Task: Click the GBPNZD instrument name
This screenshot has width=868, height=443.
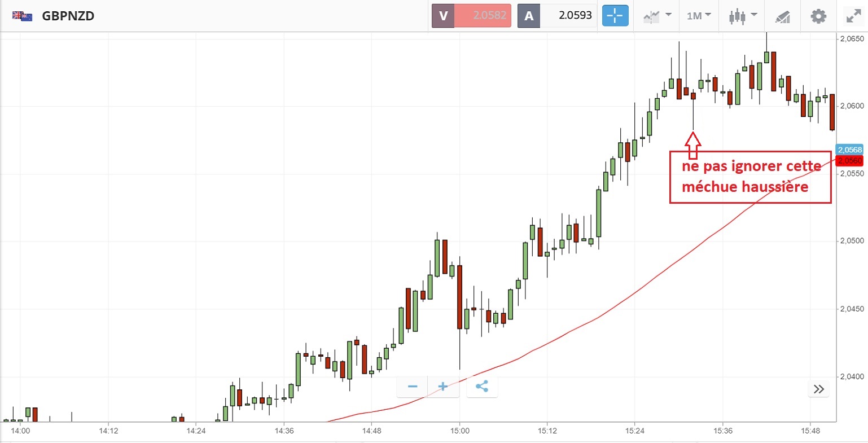Action: [68, 16]
